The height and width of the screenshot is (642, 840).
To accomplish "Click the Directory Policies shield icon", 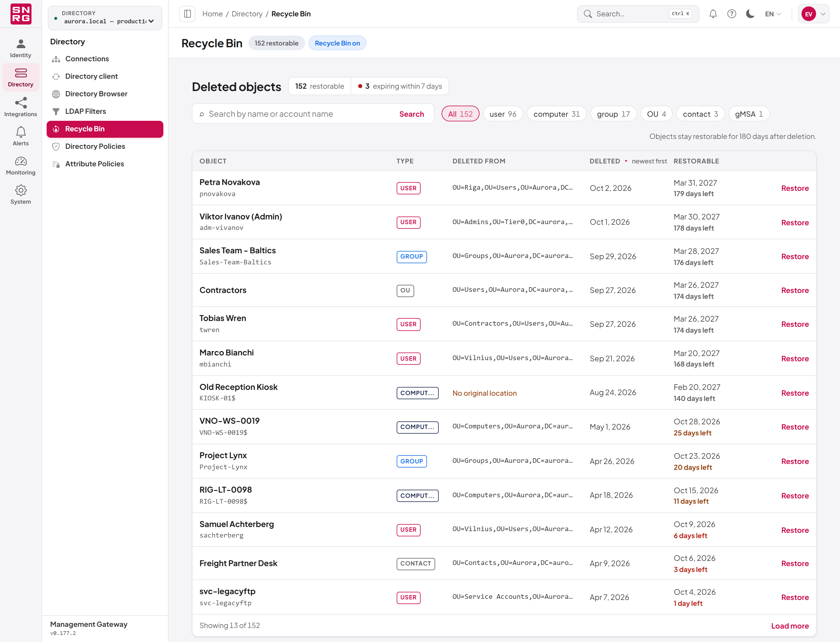I will (x=56, y=146).
